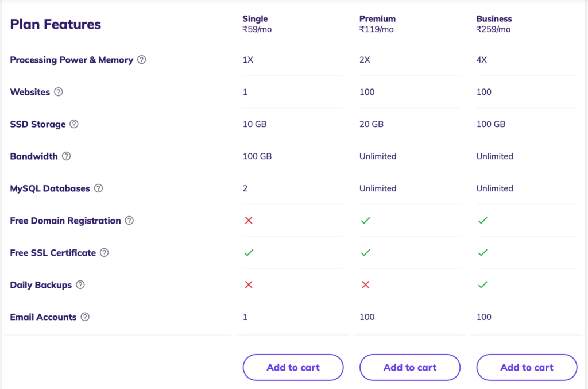588x389 pixels.
Task: Click the Plan Features heading
Action: tap(56, 24)
